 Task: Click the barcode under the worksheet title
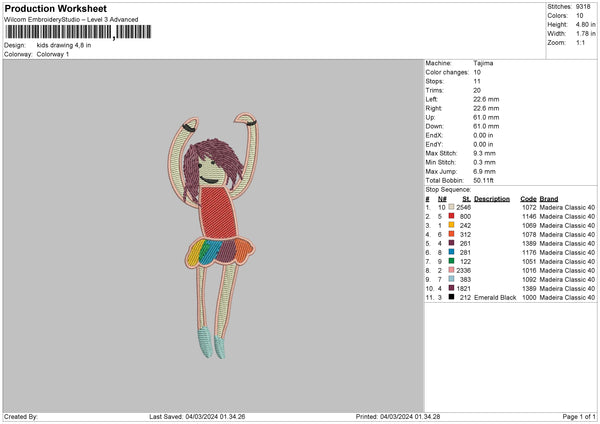(x=59, y=33)
